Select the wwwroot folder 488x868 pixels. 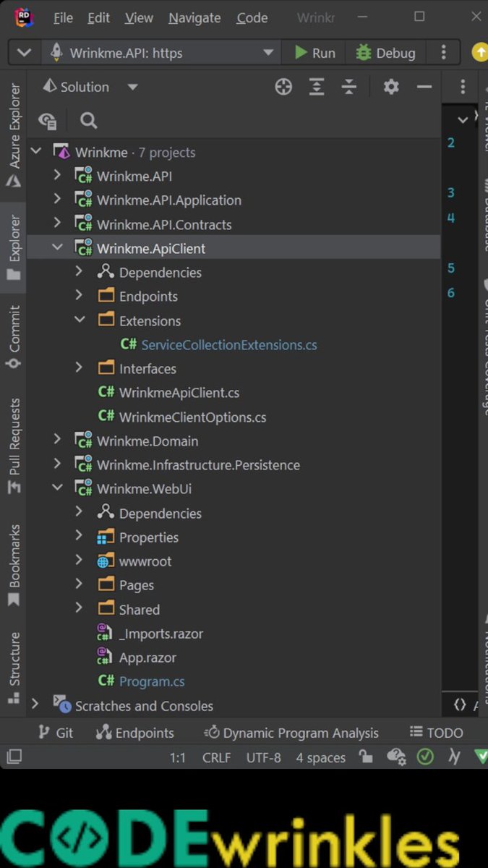[145, 561]
